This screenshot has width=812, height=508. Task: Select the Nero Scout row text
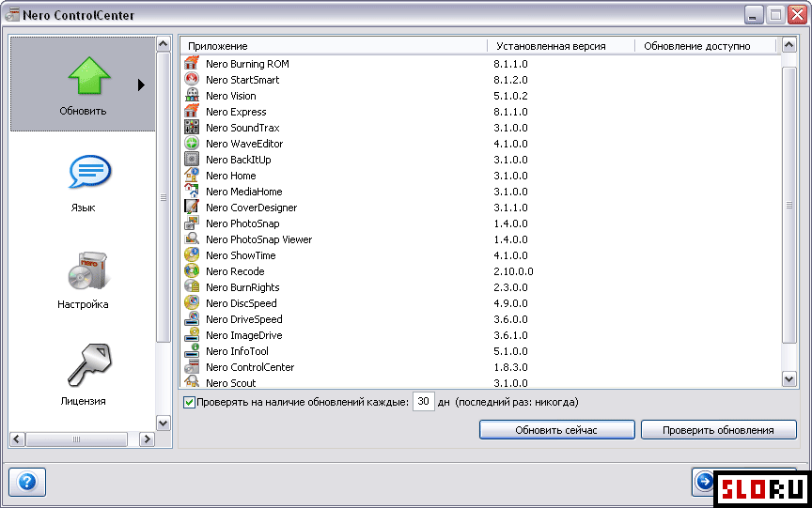[231, 383]
